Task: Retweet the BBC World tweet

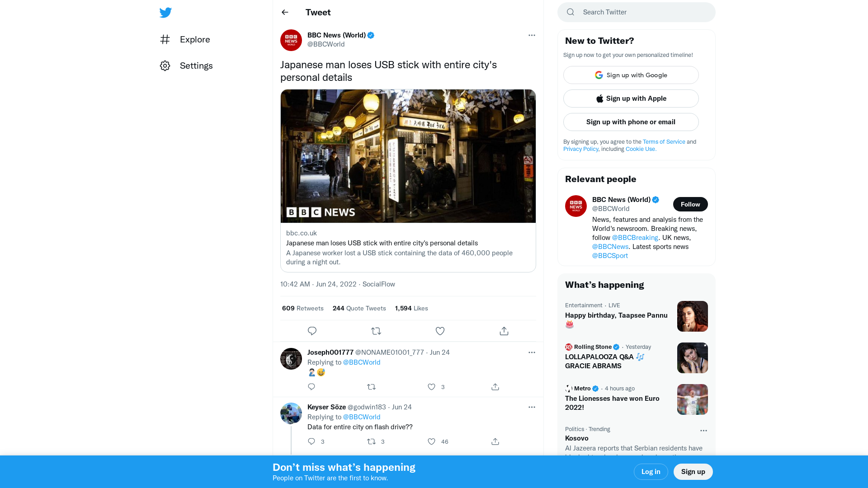Action: pos(376,331)
